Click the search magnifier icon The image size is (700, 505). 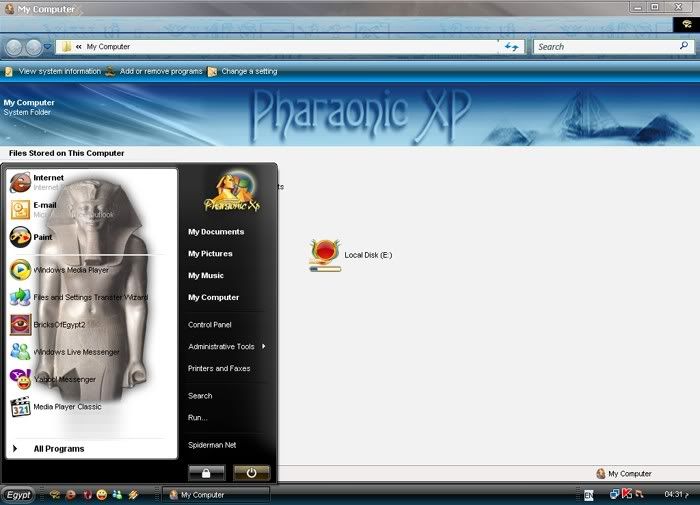click(x=684, y=46)
